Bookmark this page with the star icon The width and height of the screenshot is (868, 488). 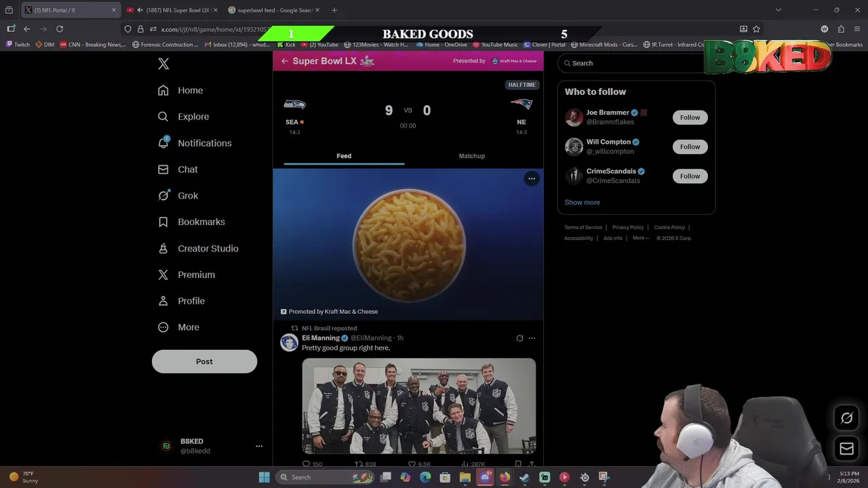coord(756,29)
